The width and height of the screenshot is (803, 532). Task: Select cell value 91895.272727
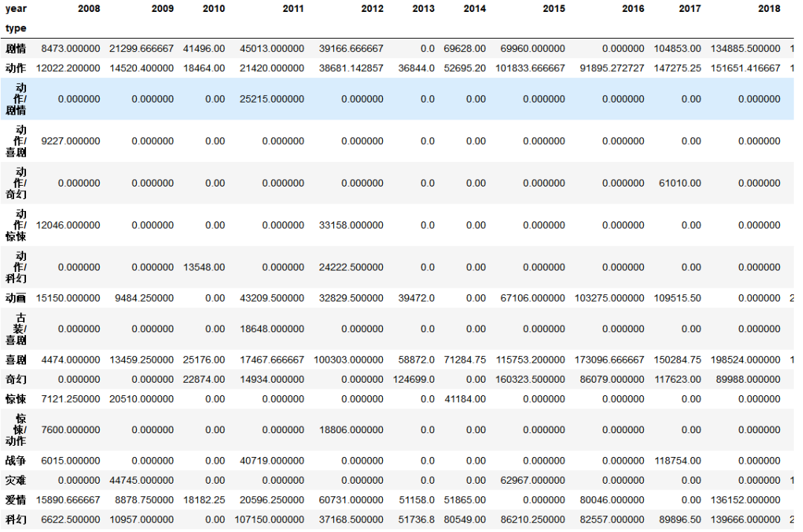(612, 68)
